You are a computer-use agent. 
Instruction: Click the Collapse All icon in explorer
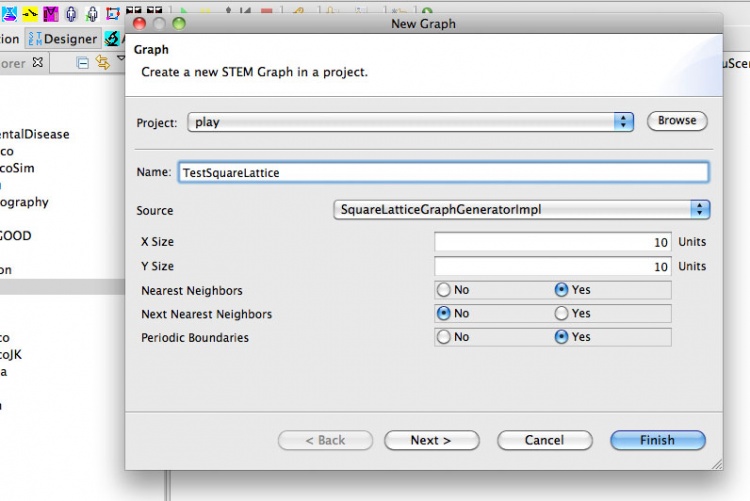click(x=83, y=63)
